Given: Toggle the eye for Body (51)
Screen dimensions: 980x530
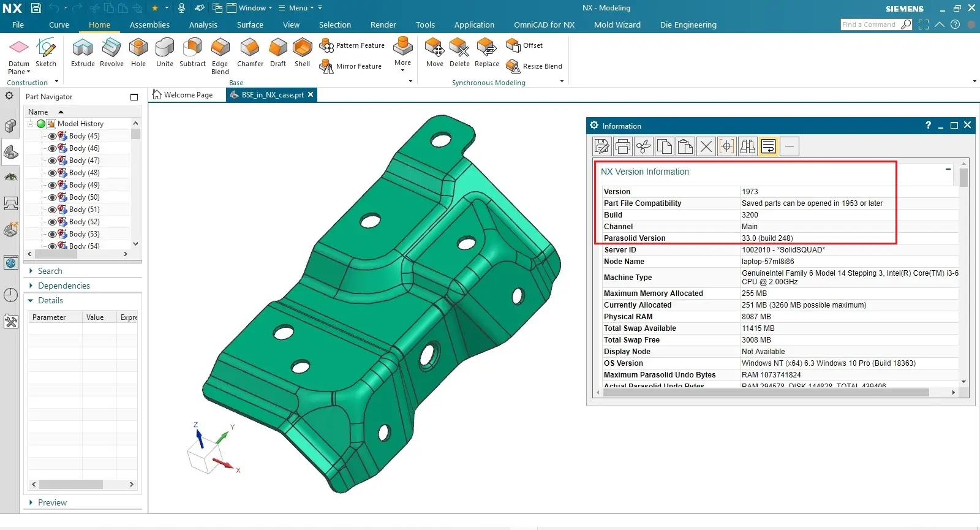Looking at the screenshot, I should coord(52,210).
